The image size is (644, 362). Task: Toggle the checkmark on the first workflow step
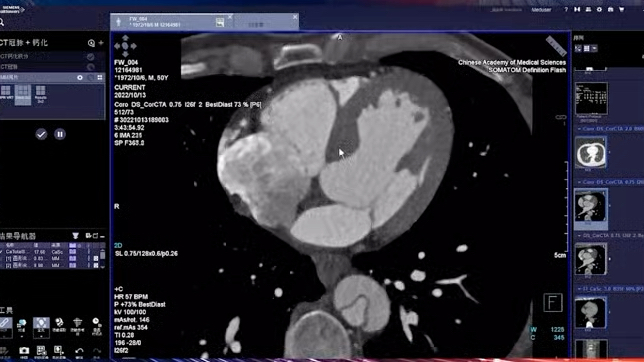click(90, 57)
